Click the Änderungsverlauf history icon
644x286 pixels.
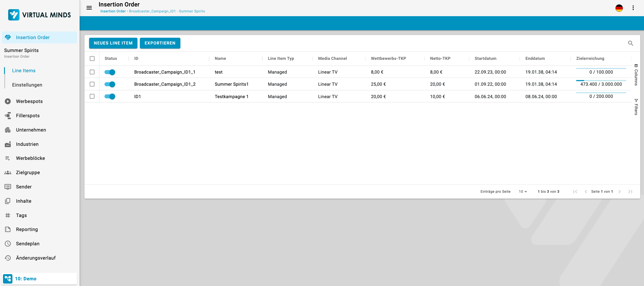(x=8, y=258)
